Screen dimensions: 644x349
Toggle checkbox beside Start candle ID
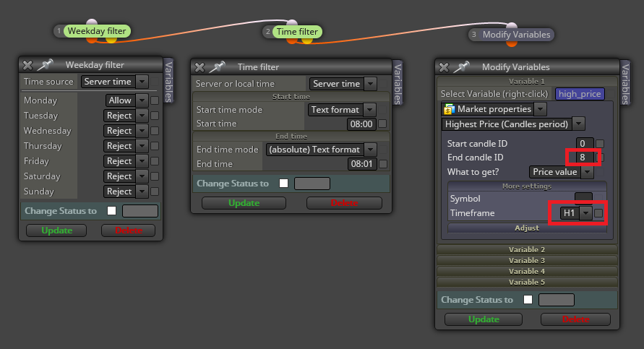point(600,144)
